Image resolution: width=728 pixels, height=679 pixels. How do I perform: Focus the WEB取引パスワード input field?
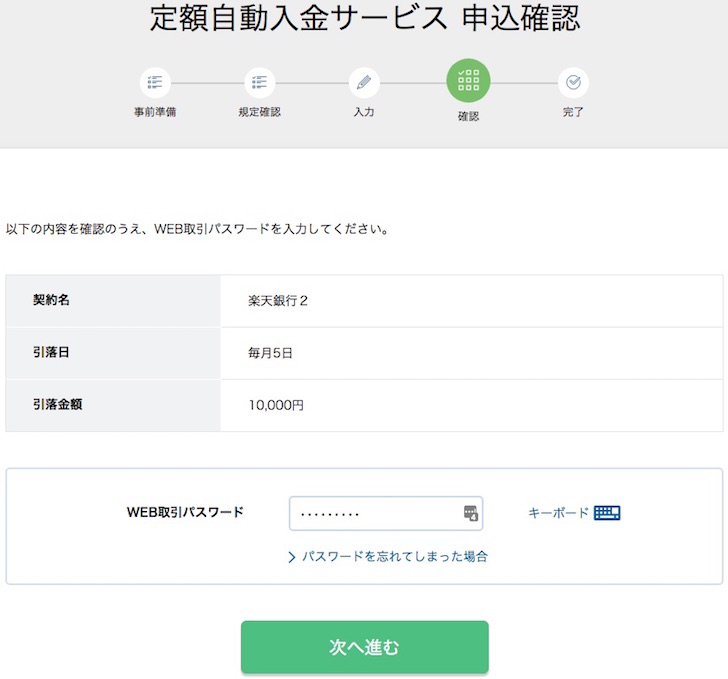386,513
